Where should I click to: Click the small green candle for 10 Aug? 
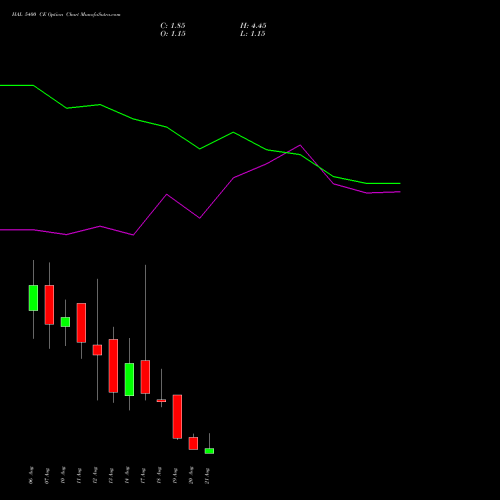65,322
